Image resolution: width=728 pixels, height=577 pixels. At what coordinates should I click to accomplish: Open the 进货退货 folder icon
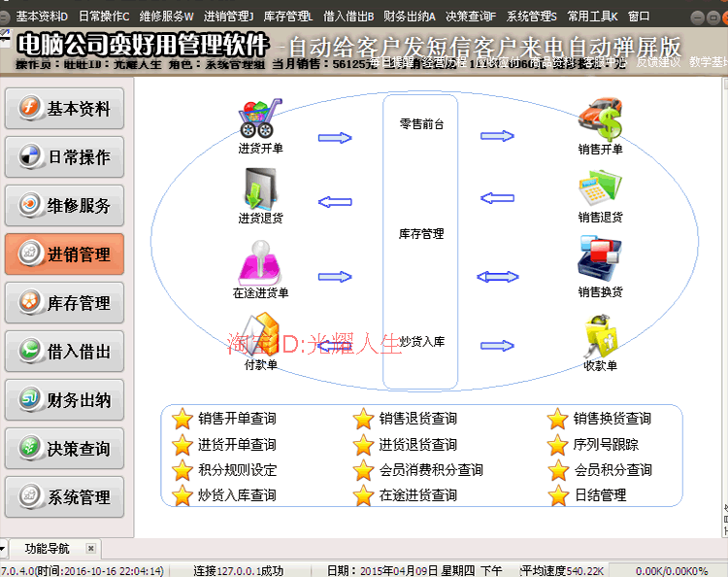(260, 188)
